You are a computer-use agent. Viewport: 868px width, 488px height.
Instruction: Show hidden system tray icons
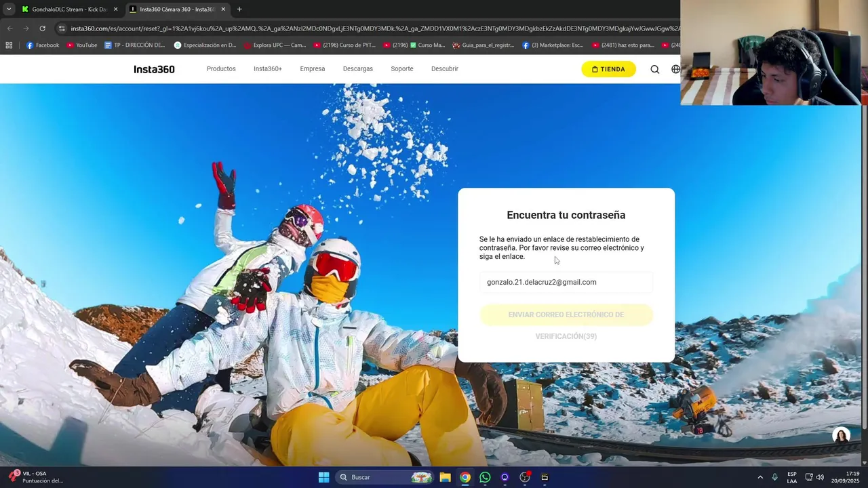click(x=760, y=477)
